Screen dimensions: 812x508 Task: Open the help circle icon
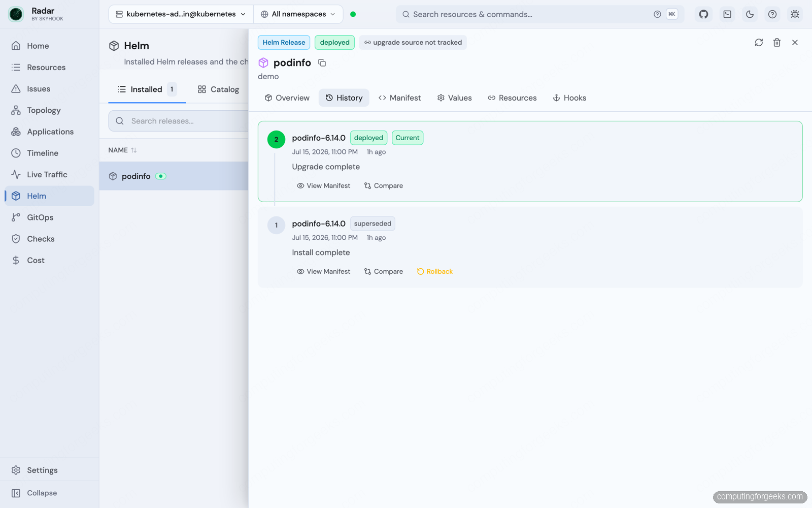(772, 14)
